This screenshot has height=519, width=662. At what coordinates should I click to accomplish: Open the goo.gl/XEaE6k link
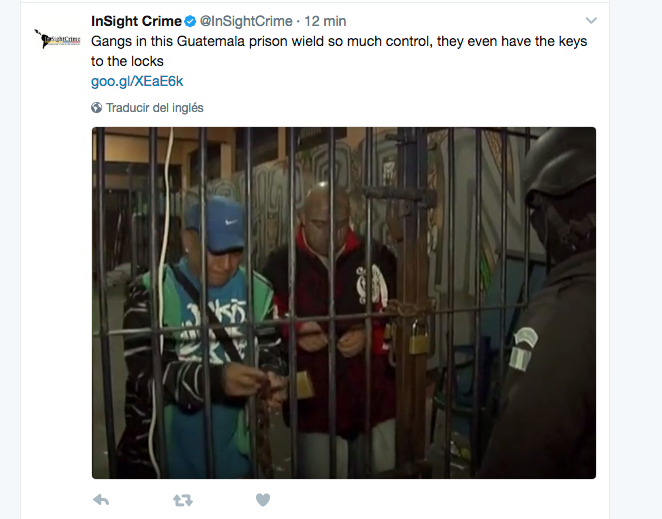[x=137, y=81]
